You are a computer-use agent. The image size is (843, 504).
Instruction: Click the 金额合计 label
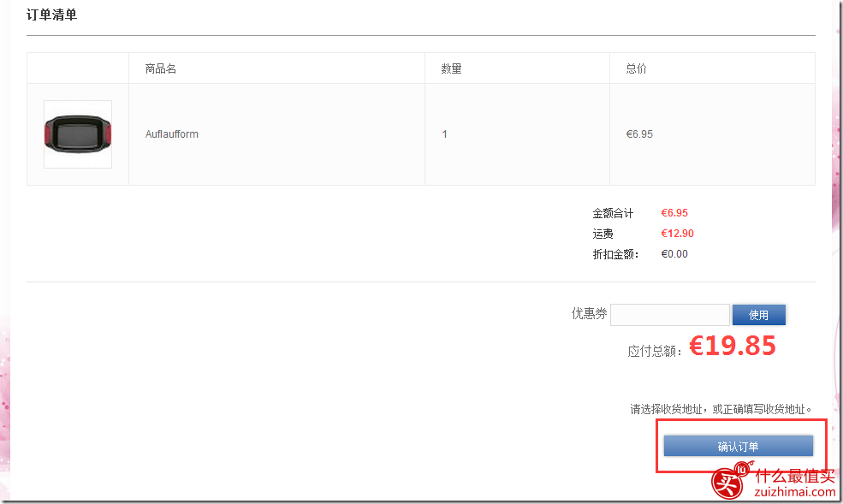(613, 213)
